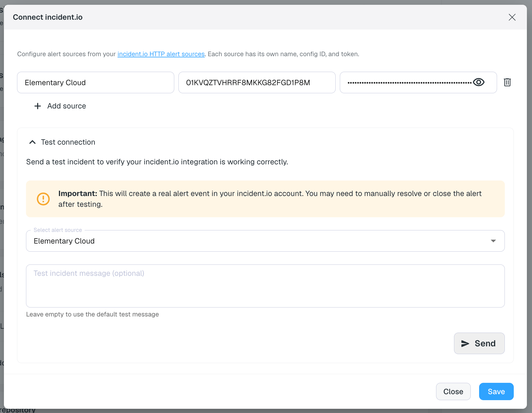Click the 'Leave empty to use the default test message' hint

(x=92, y=314)
